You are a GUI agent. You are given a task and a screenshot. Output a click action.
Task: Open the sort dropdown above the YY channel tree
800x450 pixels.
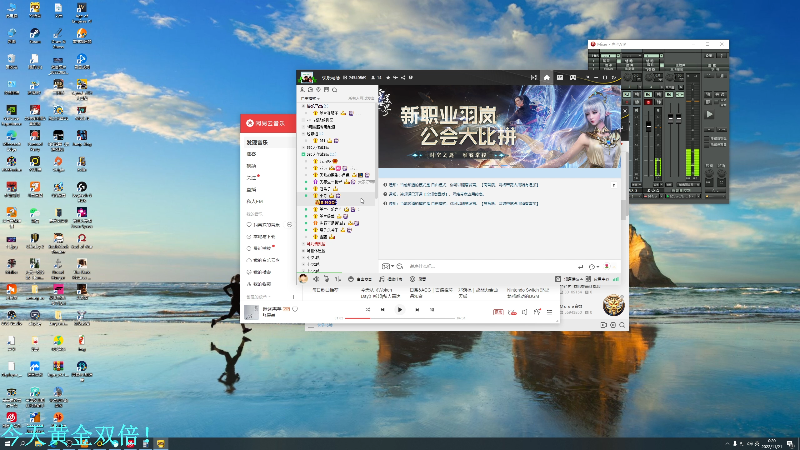(310, 98)
